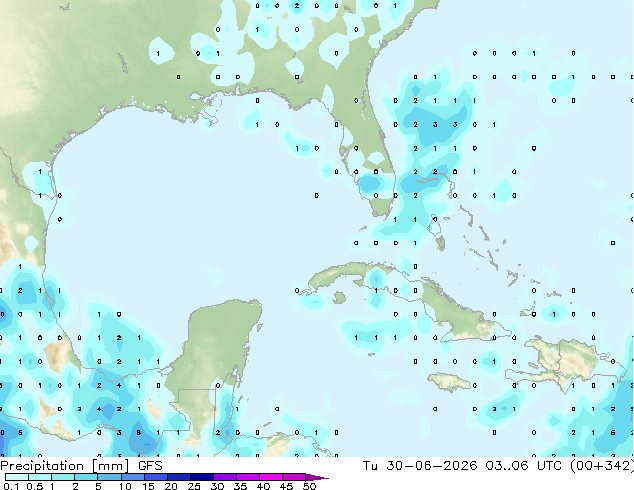The image size is (634, 490).
Task: Click the '15' legend label
Action: click(148, 486)
